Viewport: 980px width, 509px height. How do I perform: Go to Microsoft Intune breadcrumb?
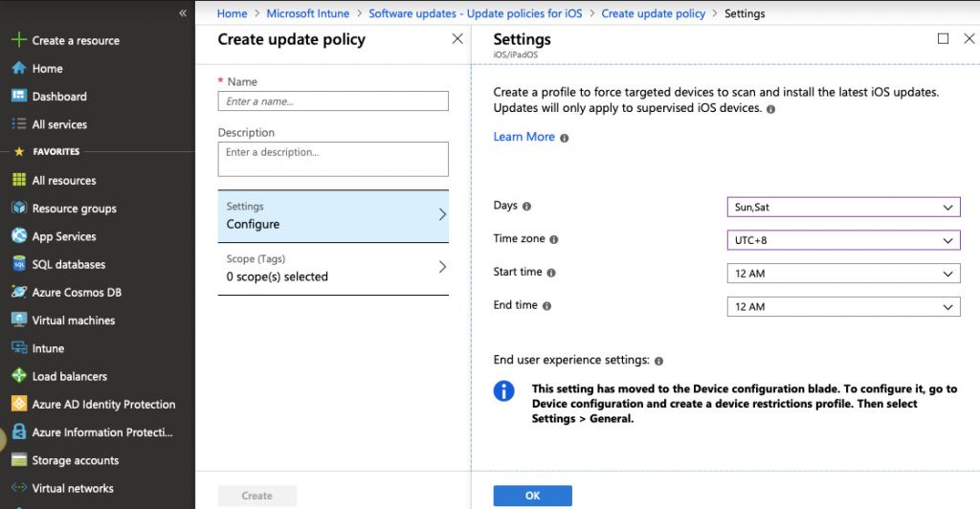[x=307, y=13]
